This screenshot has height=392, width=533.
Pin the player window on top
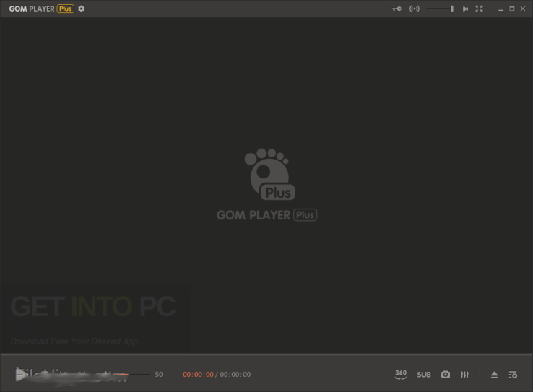[464, 9]
